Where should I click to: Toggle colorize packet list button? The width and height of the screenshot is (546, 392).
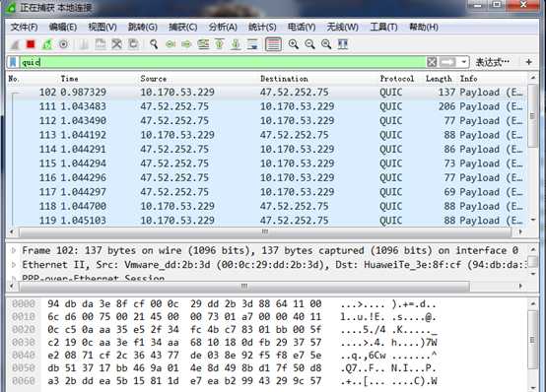pyautogui.click(x=273, y=44)
